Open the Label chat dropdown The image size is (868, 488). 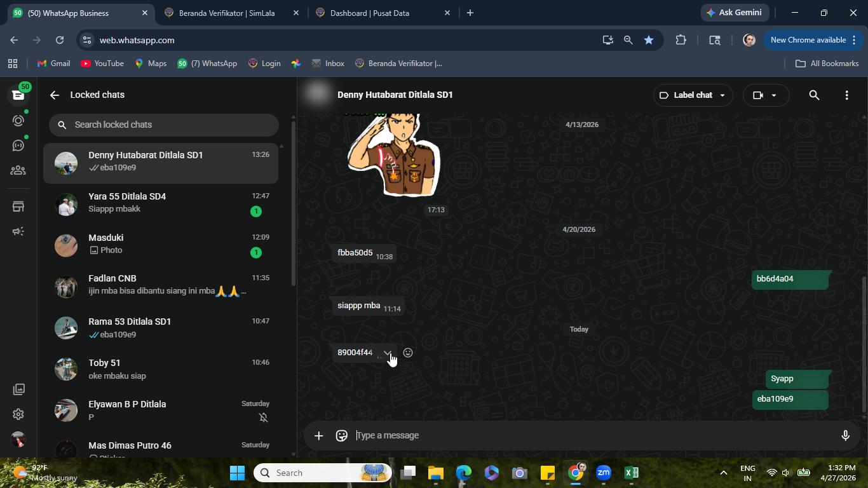tap(693, 95)
